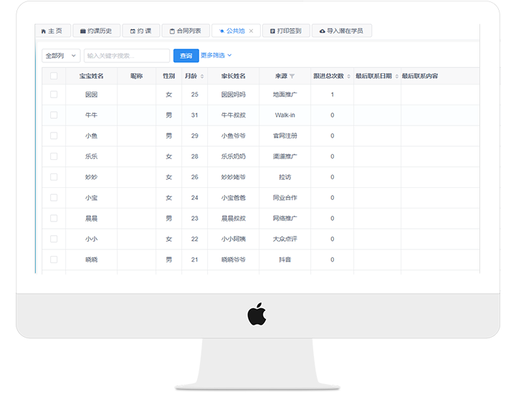Image resolution: width=516 pixels, height=420 pixels.
Task: Switch to the 约课 tab
Action: tap(141, 32)
